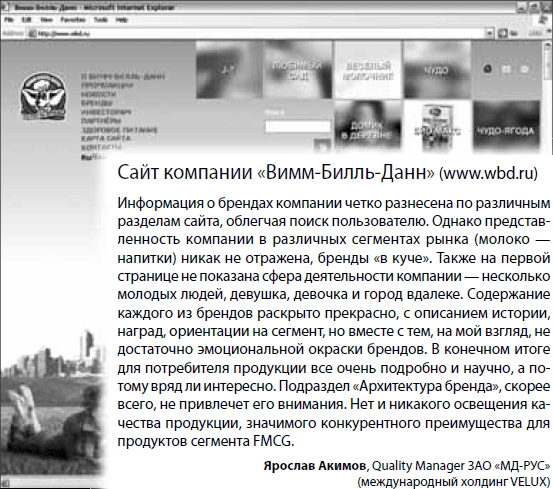Open the J7 brand tile
The image size is (553, 489).
pyautogui.click(x=229, y=69)
